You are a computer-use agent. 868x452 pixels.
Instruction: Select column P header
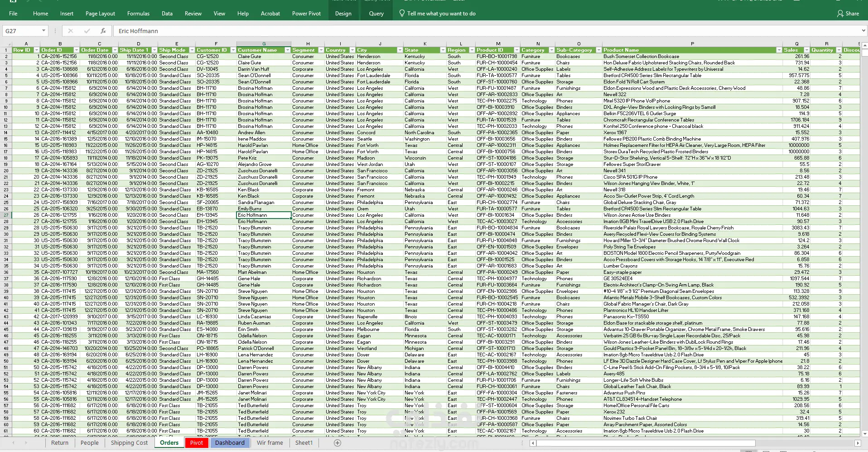pos(692,44)
